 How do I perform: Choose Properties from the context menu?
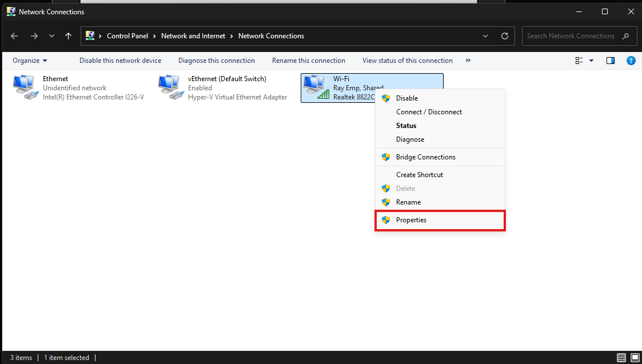pos(411,220)
